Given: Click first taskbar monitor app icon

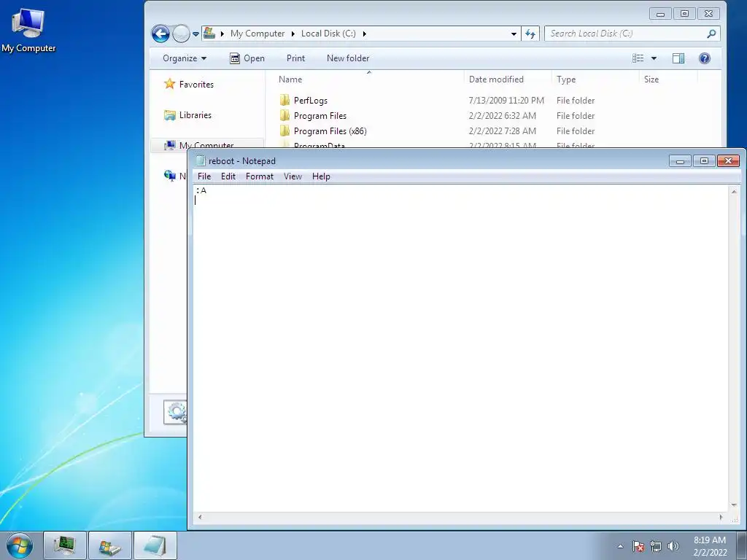Looking at the screenshot, I should (x=65, y=545).
